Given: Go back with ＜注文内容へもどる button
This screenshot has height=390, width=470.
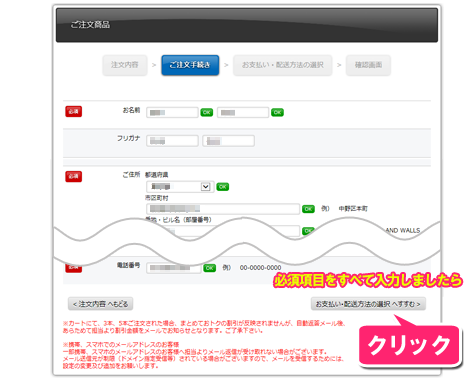Looking at the screenshot, I should (100, 304).
